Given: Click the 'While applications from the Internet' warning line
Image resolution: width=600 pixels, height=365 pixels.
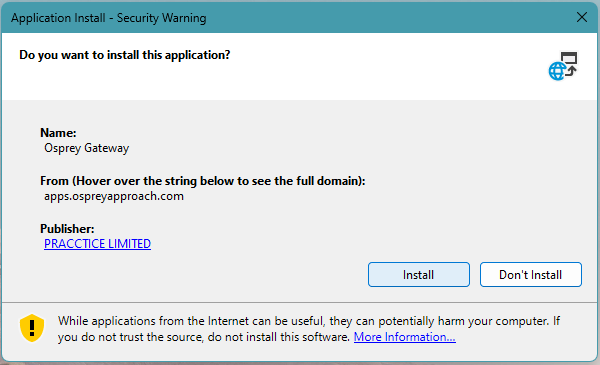Looking at the screenshot, I should point(309,321).
